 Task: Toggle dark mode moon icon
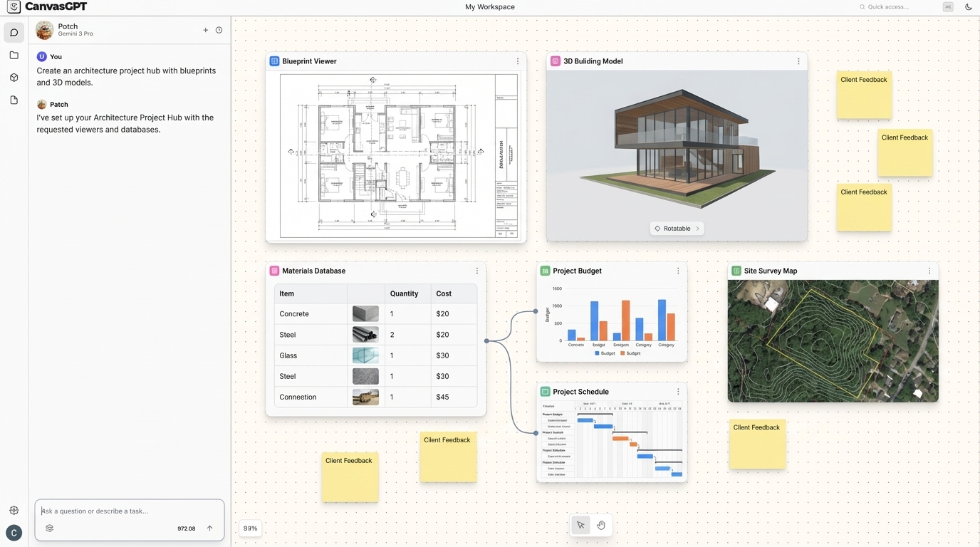(968, 7)
